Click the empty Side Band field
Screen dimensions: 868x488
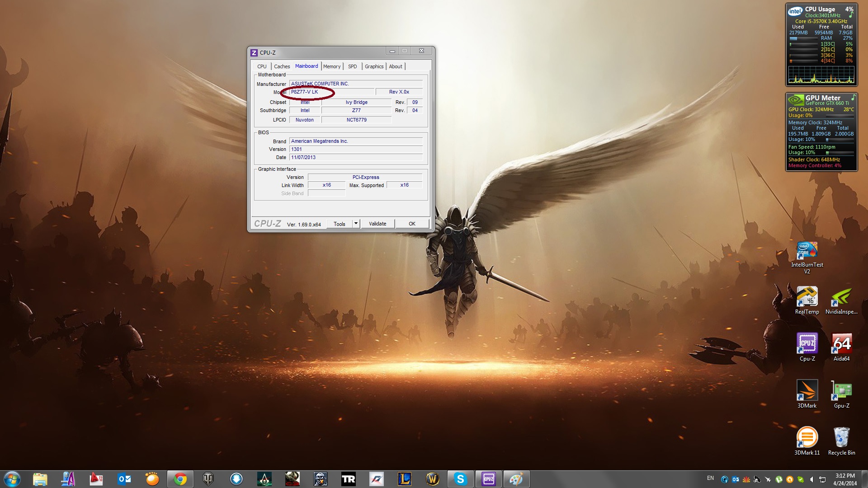[327, 193]
